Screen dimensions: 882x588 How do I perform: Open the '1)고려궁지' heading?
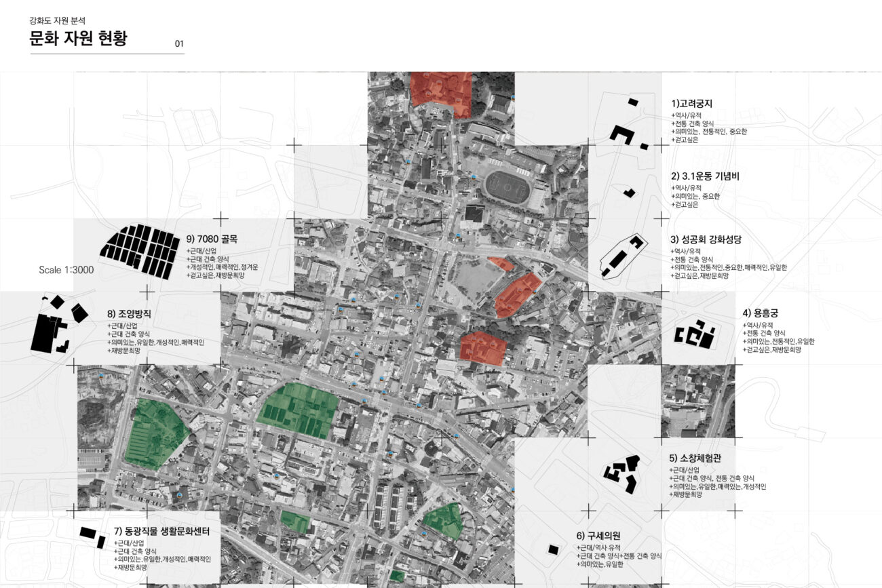pyautogui.click(x=691, y=104)
